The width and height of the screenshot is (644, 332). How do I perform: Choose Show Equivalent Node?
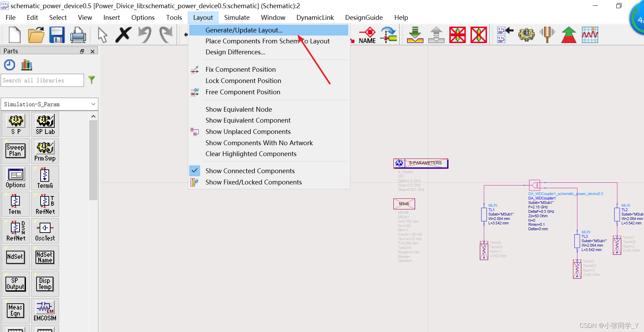268,109
